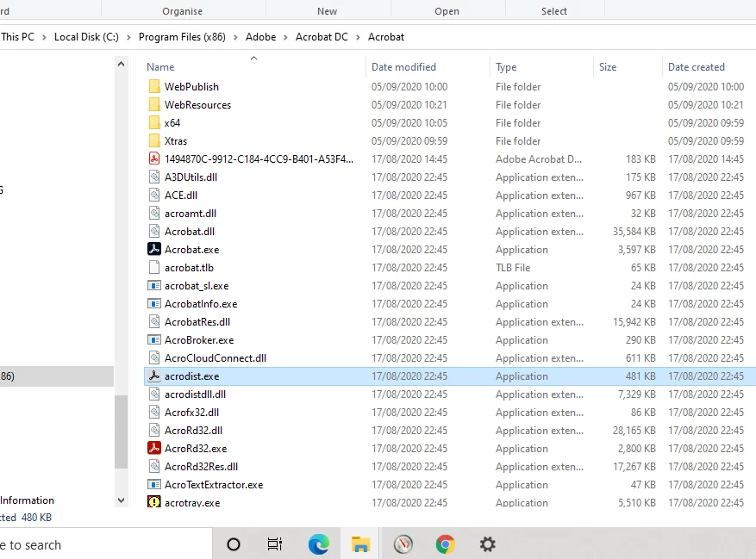The width and height of the screenshot is (756, 559).
Task: Click the Acrofx32.dll file icon
Action: [x=154, y=412]
